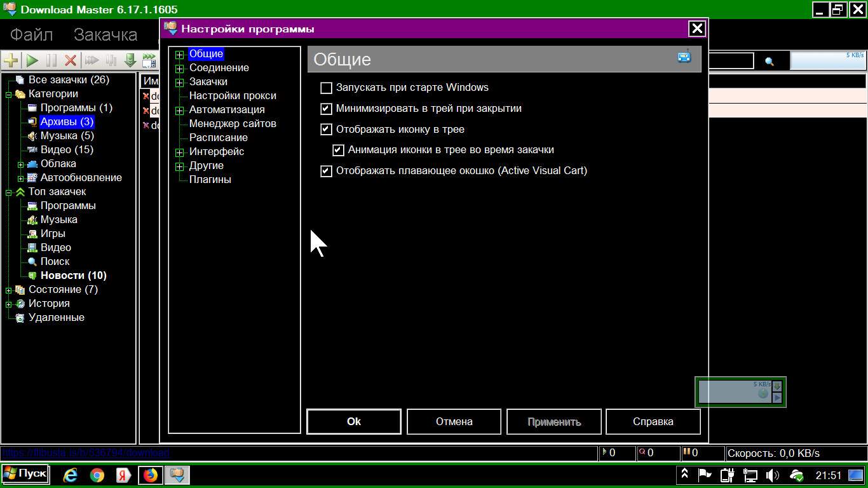The width and height of the screenshot is (868, 488).
Task: Click the speed graph on the floating window
Action: pos(735,392)
